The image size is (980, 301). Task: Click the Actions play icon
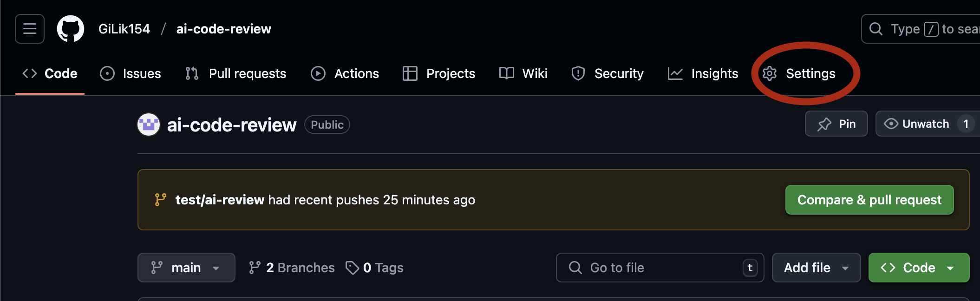(318, 73)
